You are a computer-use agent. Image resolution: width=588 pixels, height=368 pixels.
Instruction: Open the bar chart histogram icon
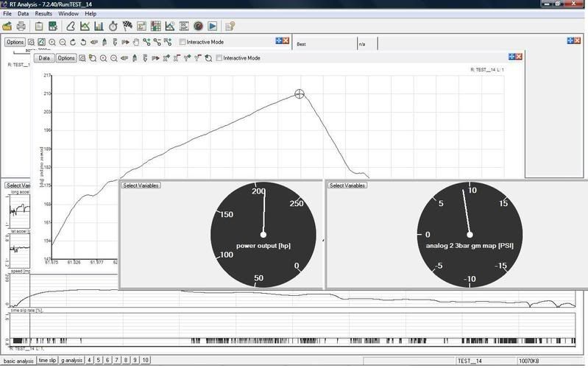click(x=99, y=26)
